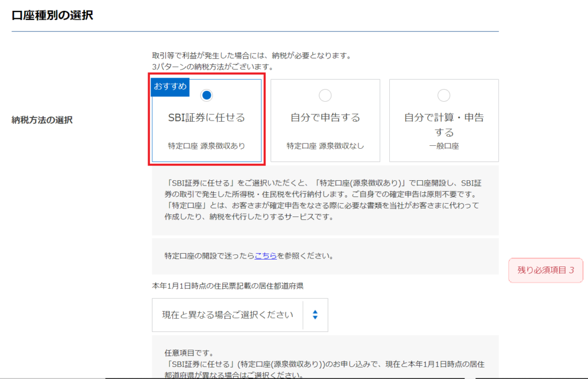Click the 取引等で利益が発生した場合 sentence

pos(253,56)
